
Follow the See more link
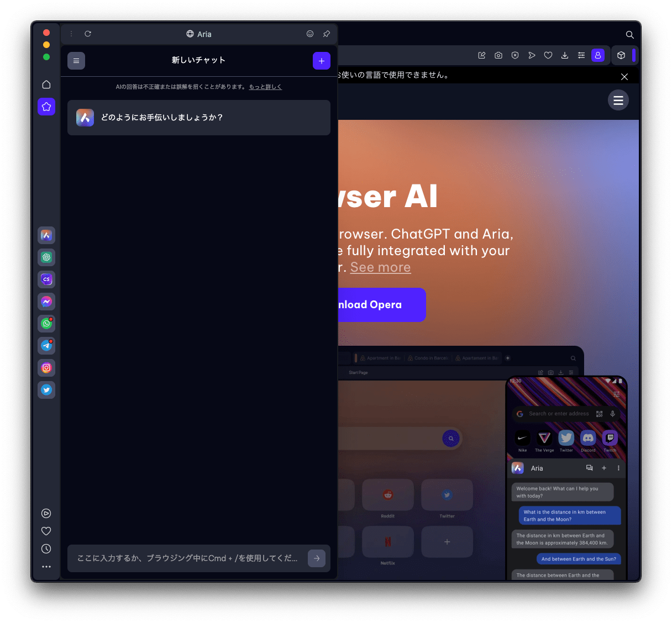click(x=381, y=267)
